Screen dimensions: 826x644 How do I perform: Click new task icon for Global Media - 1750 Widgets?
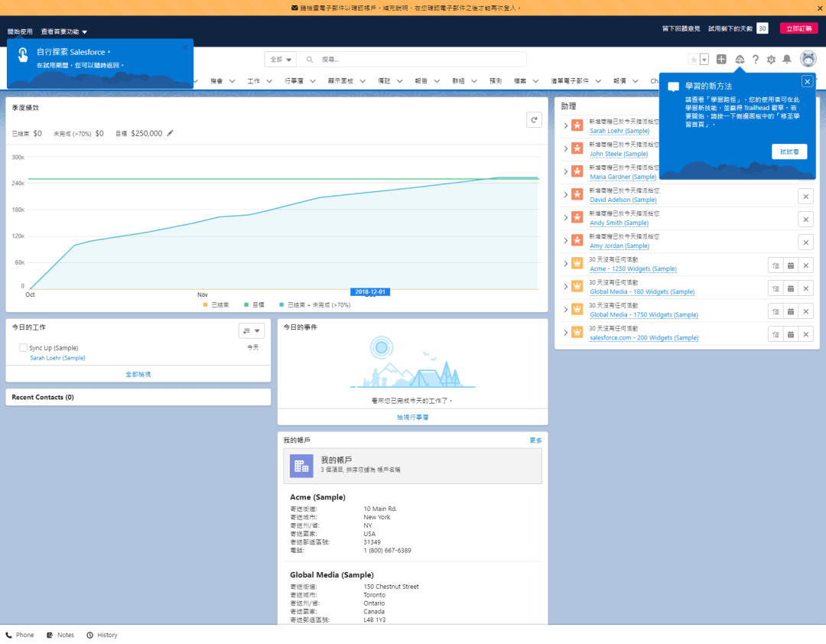coord(776,311)
